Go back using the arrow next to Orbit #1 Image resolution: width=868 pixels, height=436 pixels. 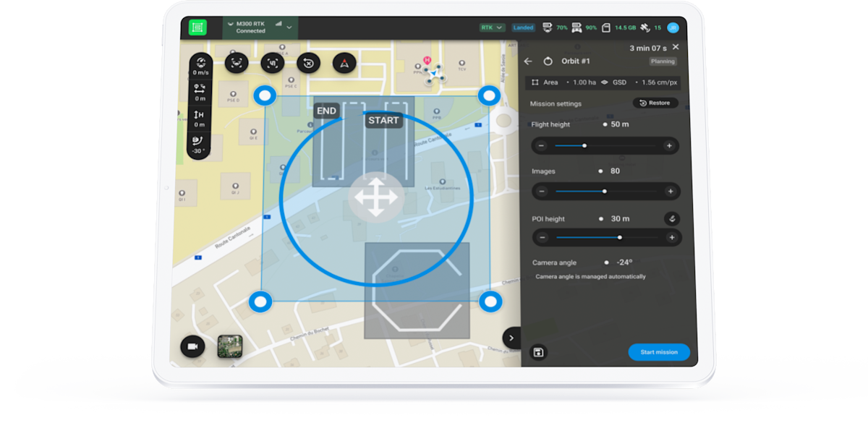[529, 61]
